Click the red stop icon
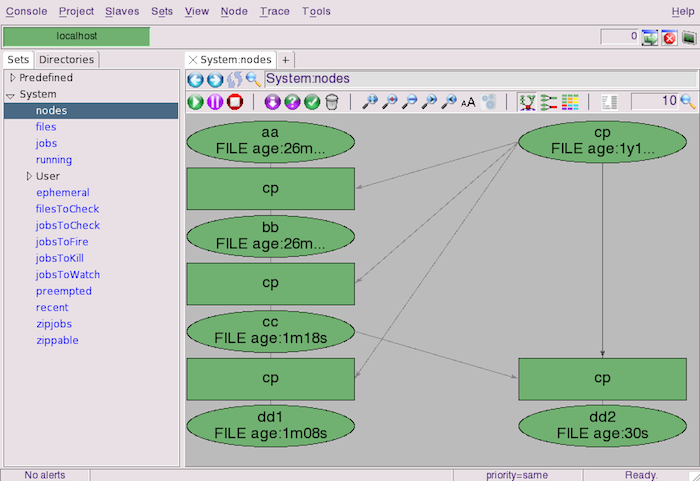This screenshot has width=700, height=481. pos(234,102)
